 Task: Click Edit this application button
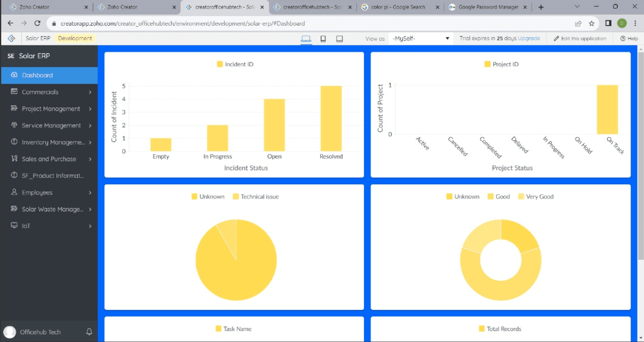(580, 39)
